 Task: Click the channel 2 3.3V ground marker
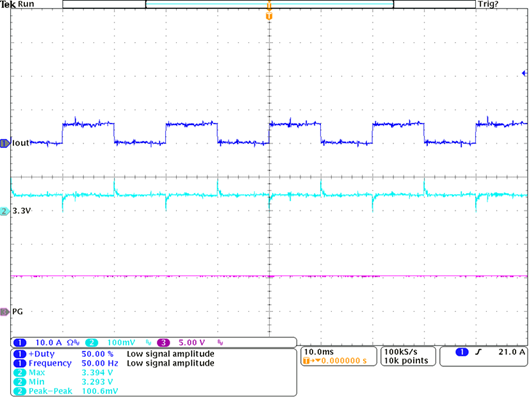(x=5, y=211)
